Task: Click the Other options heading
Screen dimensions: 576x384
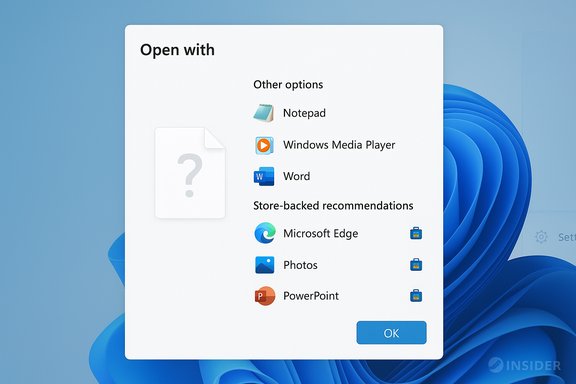Action: coord(288,85)
